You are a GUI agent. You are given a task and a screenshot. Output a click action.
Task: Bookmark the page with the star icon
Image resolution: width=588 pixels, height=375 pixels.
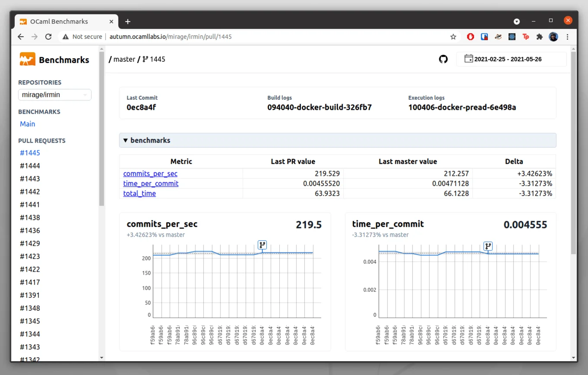(453, 37)
